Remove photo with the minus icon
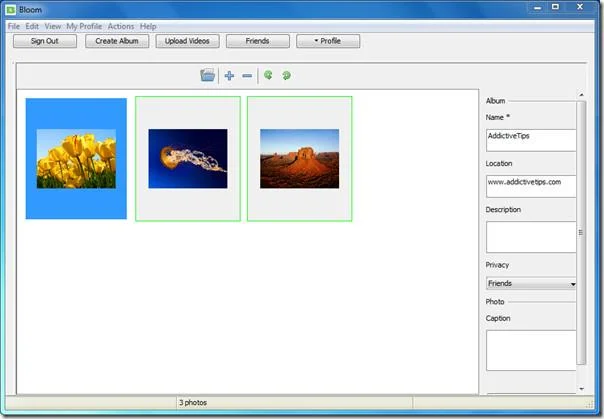The height and width of the screenshot is (419, 604). tap(247, 76)
